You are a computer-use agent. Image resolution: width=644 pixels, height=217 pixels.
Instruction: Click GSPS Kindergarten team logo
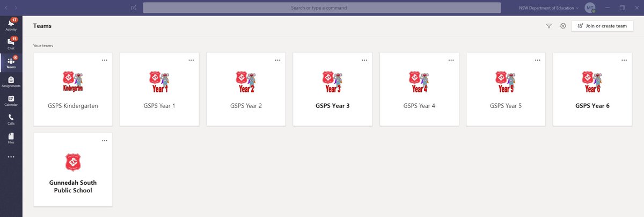pos(73,82)
